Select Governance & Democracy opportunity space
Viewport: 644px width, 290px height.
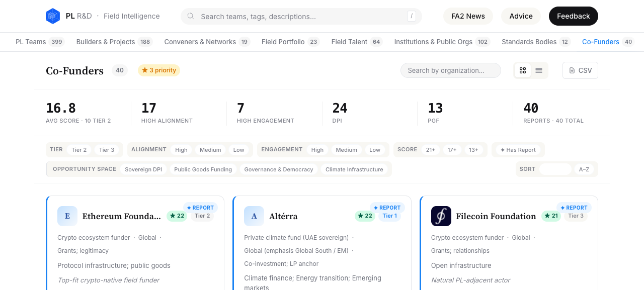[x=279, y=169]
